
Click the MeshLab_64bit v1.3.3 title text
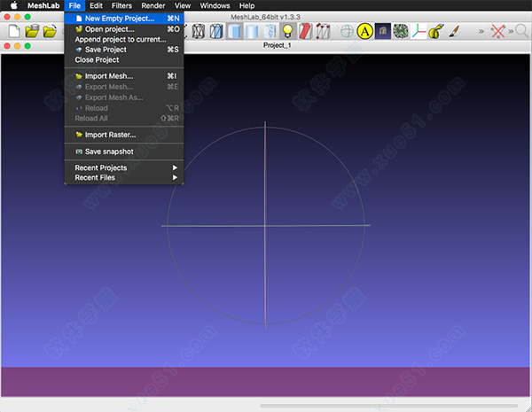[x=265, y=17]
